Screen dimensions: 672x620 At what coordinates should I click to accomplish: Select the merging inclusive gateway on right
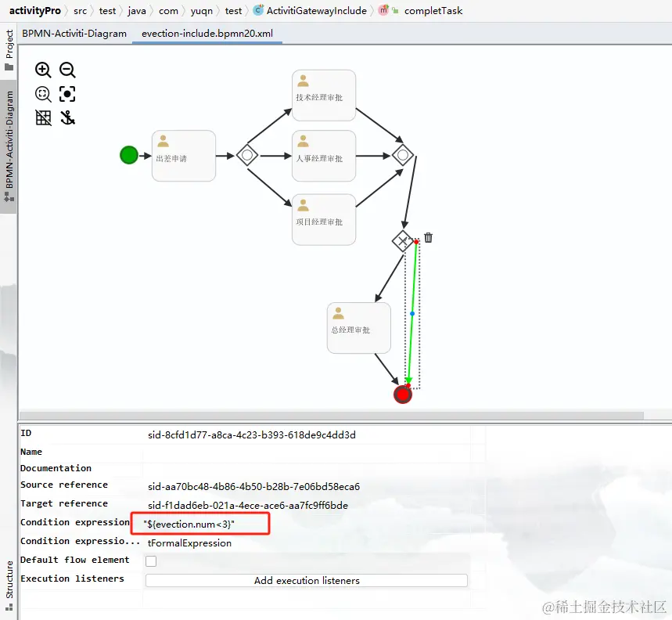[403, 155]
